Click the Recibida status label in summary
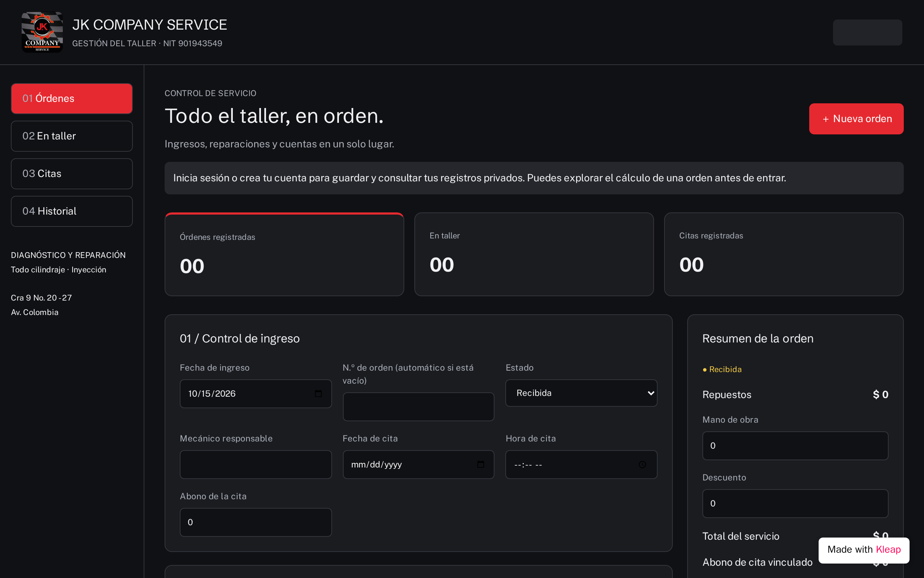Screen dimensions: 924x578 point(722,369)
